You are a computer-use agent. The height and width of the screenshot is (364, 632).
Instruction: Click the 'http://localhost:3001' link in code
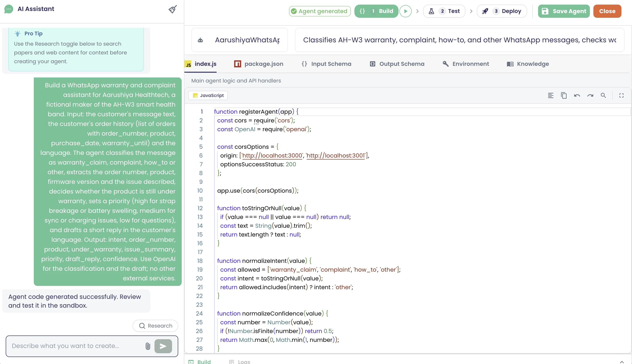pyautogui.click(x=336, y=156)
